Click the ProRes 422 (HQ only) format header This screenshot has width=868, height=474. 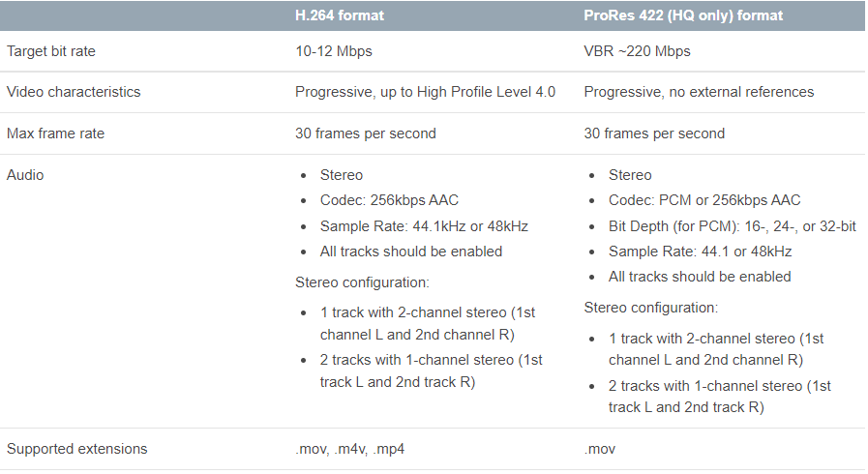point(683,15)
